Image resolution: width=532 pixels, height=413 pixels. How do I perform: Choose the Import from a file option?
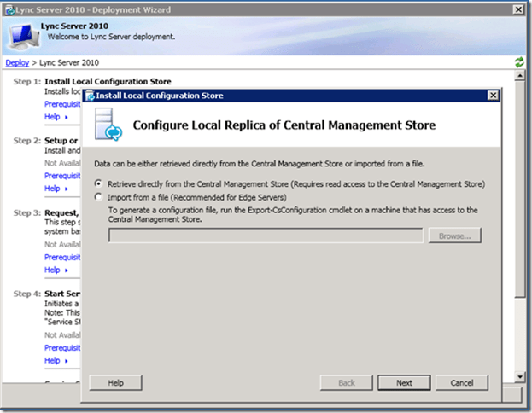(x=100, y=197)
